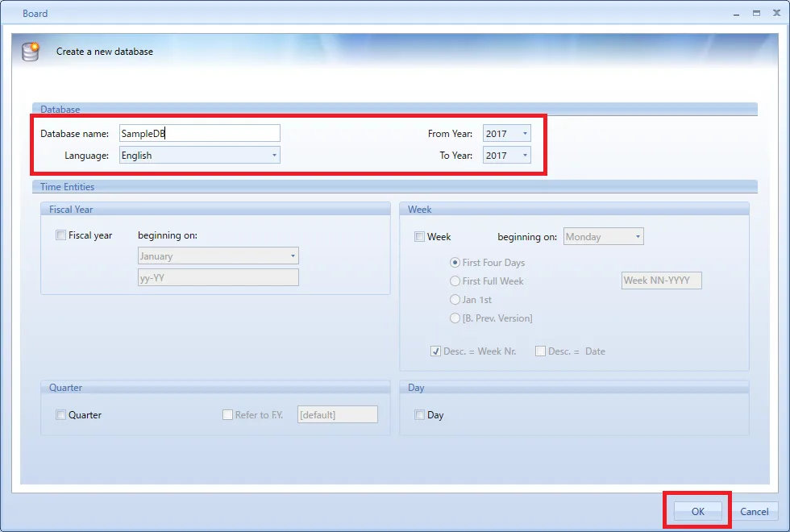Viewport: 790px width, 532px height.
Task: Click inside the Database name field
Action: pos(199,133)
